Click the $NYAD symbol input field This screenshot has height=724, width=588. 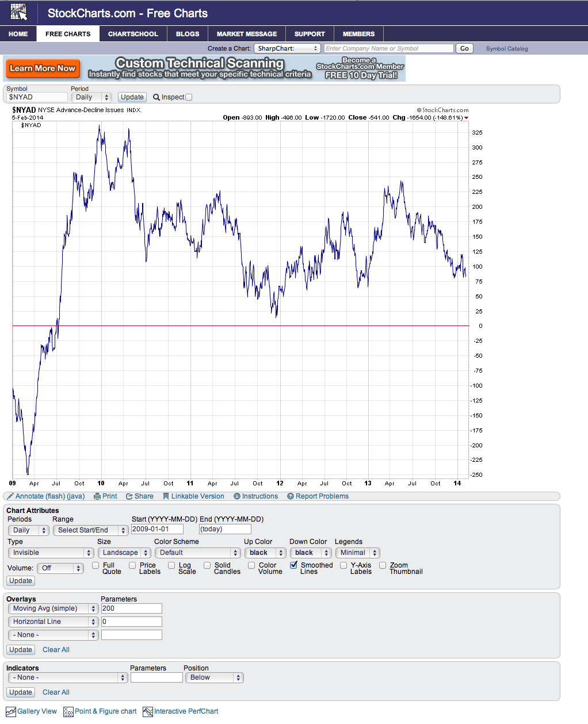(37, 97)
